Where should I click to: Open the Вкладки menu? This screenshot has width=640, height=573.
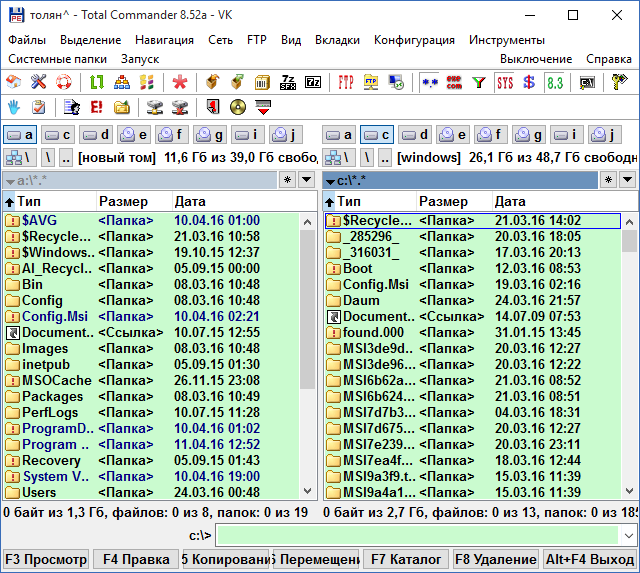337,40
